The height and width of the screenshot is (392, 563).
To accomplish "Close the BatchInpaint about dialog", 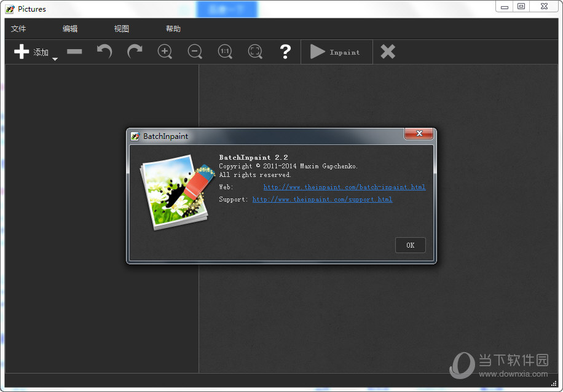I will click(x=419, y=133).
